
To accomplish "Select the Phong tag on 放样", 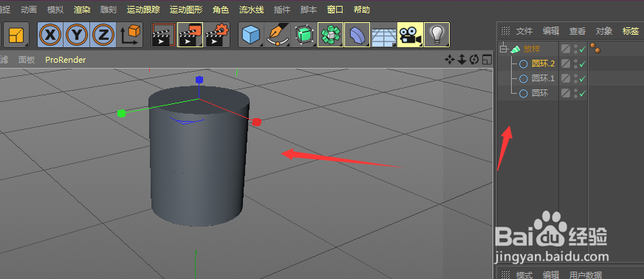I will (595, 49).
